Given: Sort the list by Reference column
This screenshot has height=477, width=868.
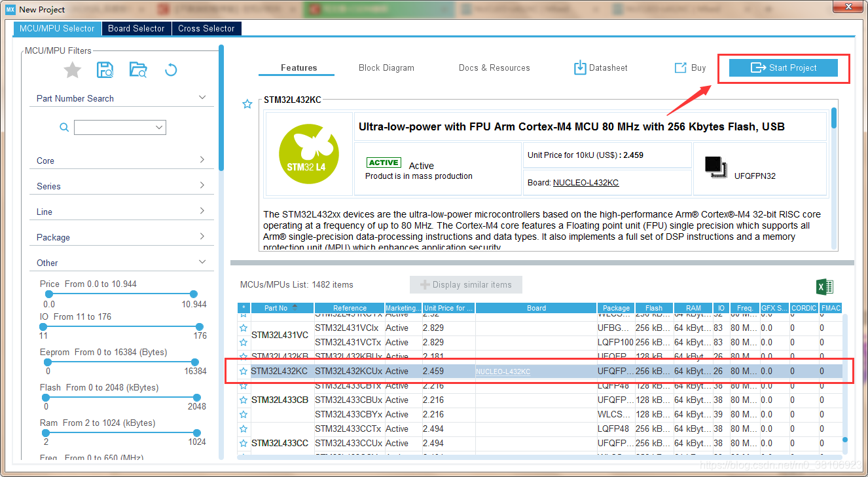Looking at the screenshot, I should tap(350, 308).
